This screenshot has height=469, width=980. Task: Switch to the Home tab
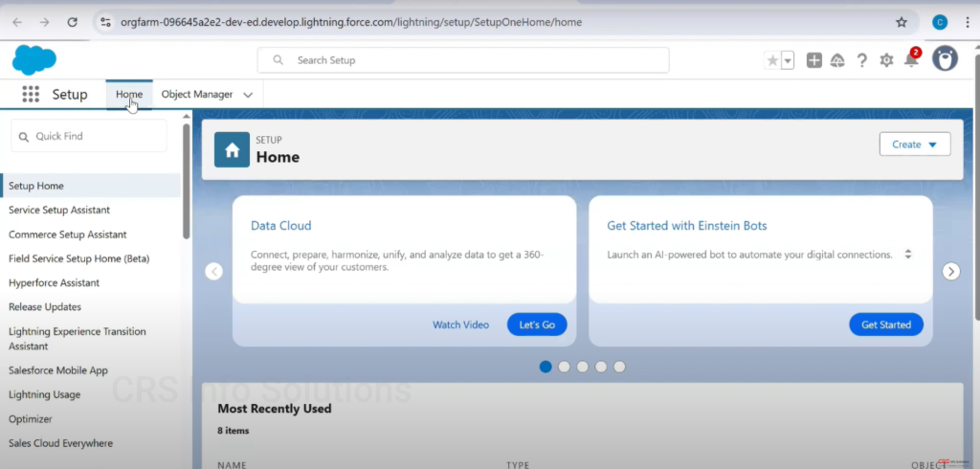[129, 95]
